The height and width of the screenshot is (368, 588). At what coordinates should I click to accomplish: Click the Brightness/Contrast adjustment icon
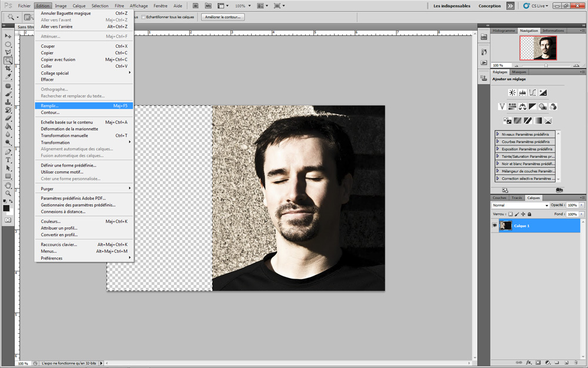512,92
